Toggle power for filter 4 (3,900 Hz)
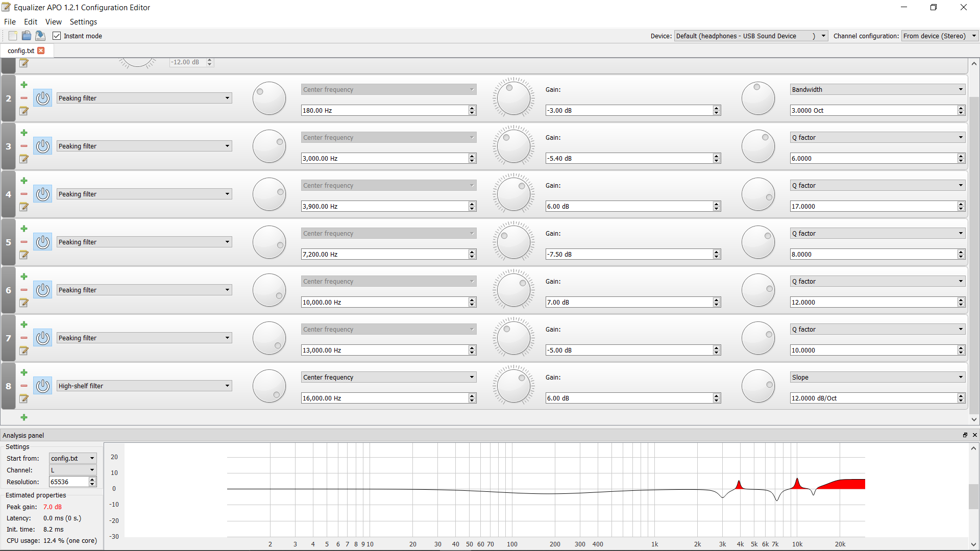This screenshot has height=551, width=980. point(43,194)
